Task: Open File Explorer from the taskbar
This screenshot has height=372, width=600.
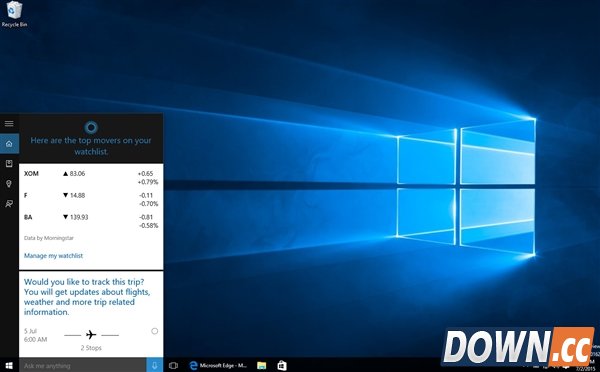Action: (261, 365)
